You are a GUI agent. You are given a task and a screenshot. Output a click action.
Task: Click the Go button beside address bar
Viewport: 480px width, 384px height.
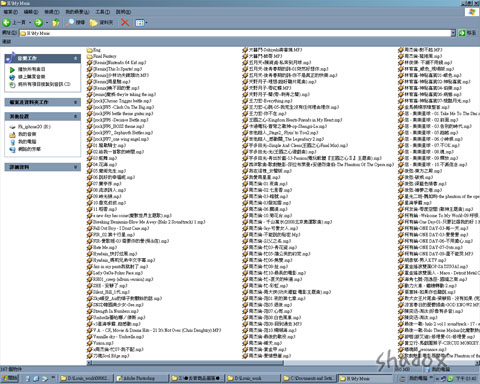point(467,33)
